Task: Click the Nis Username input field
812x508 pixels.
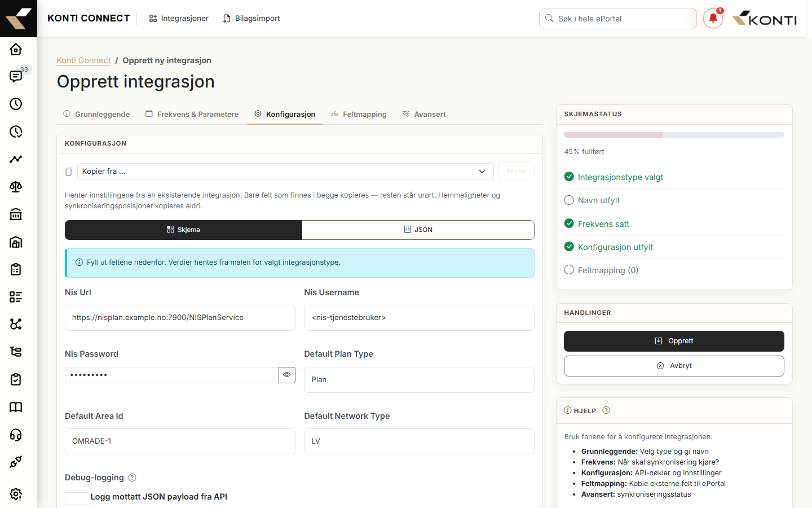Action: (x=419, y=318)
